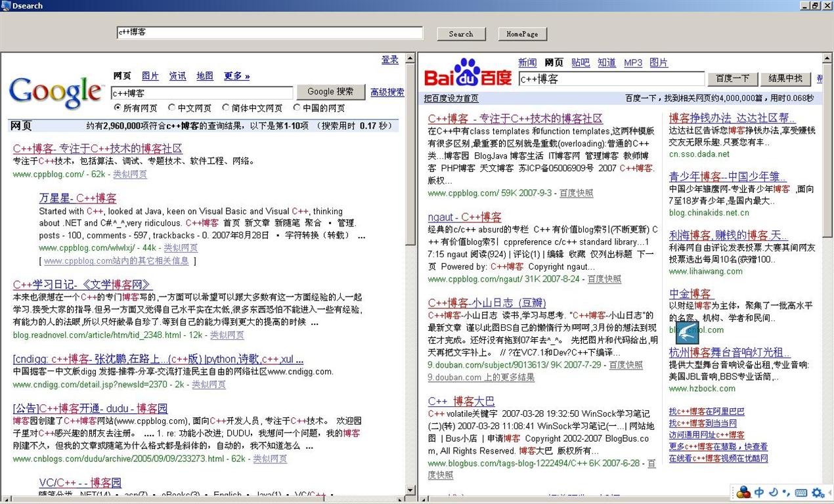
Task: Focus the Baidu search input box
Action: tap(611, 79)
